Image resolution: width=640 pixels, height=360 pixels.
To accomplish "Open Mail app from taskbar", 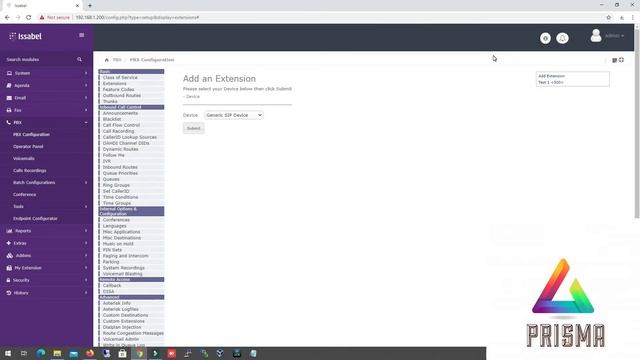I will pyautogui.click(x=73, y=353).
